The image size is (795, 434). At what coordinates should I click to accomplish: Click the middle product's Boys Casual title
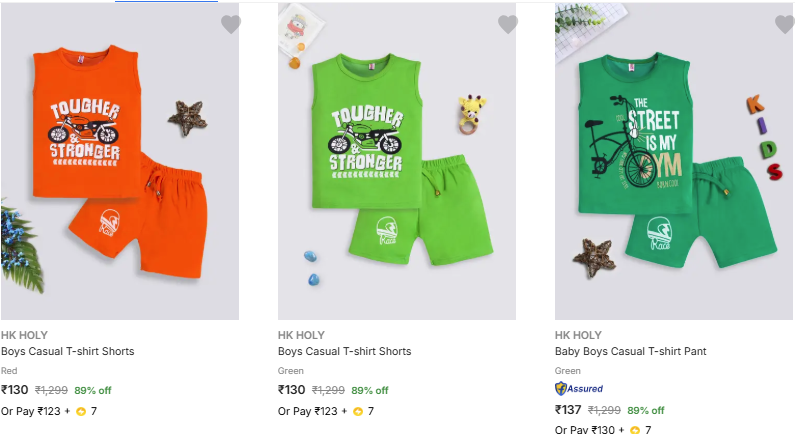click(344, 352)
